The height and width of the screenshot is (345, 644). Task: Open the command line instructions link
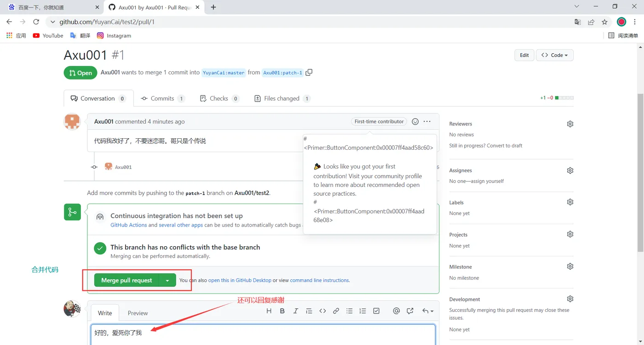click(319, 280)
